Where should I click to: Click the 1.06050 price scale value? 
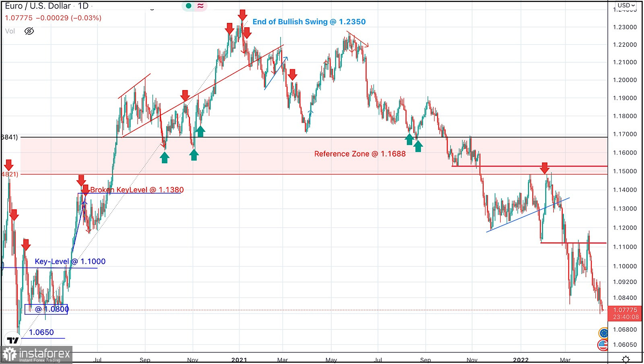[625, 345]
